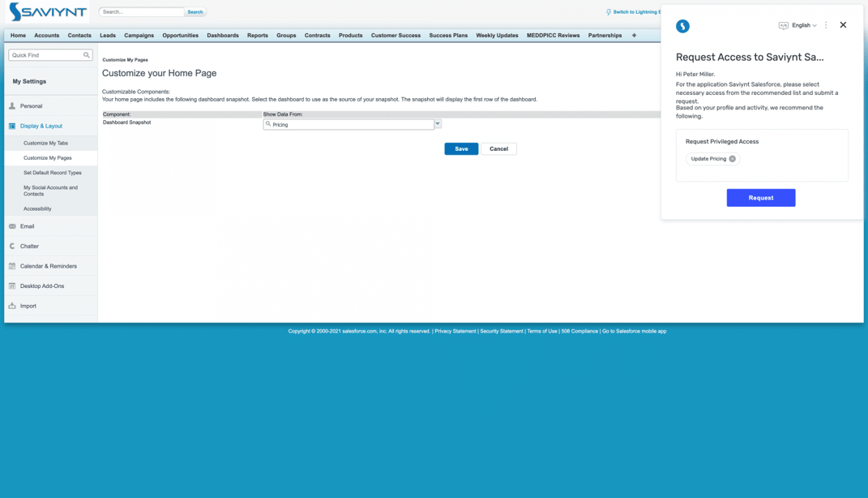Remove the Update Pricing chip
Viewport: 868px width, 498px height.
click(x=732, y=159)
